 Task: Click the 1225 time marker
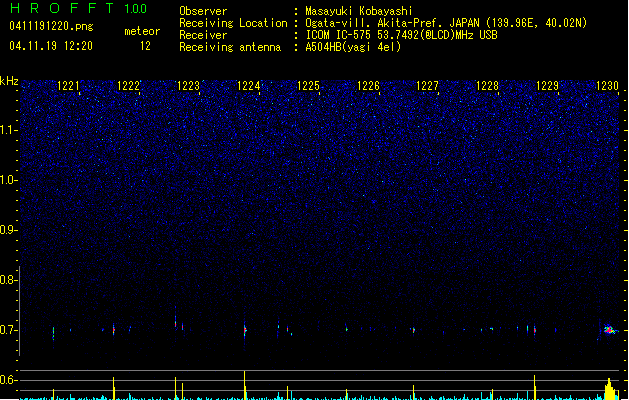click(308, 86)
